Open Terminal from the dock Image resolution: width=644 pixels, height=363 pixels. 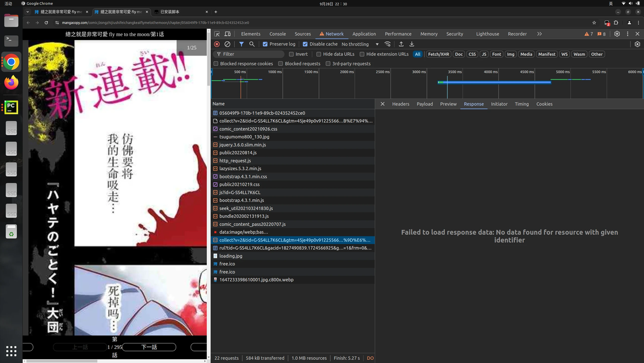point(11,40)
